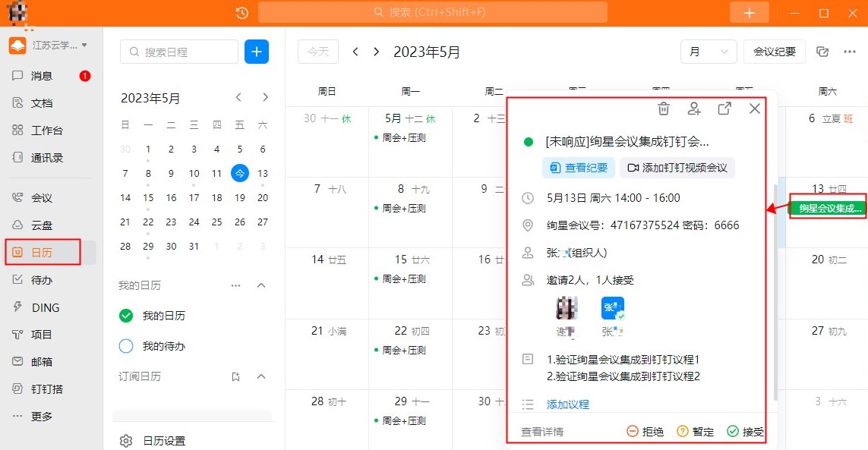Viewport: 868px width, 450px height.
Task: Click the 查看纪要 button
Action: click(x=579, y=168)
